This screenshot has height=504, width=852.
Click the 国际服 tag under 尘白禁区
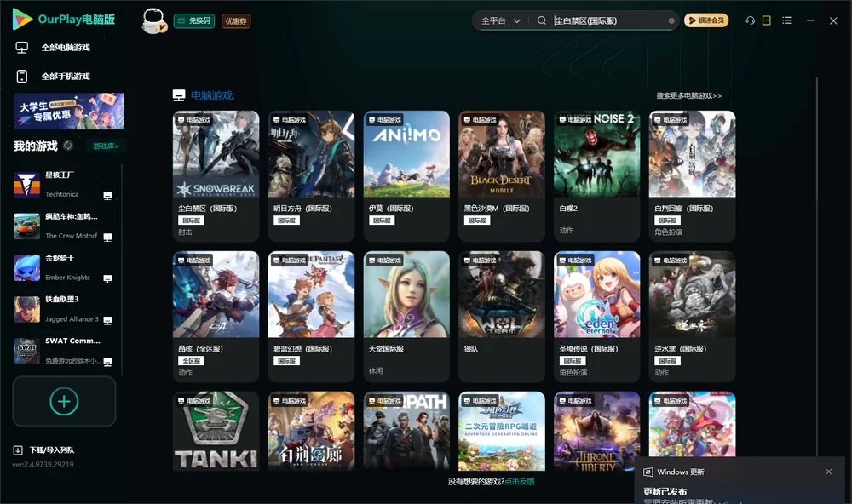(191, 220)
